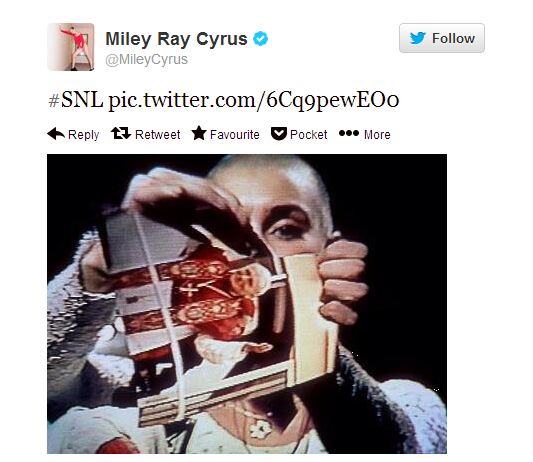Screen dimensions: 533x462
Task: Click the Reply arrow icon
Action: [x=56, y=134]
